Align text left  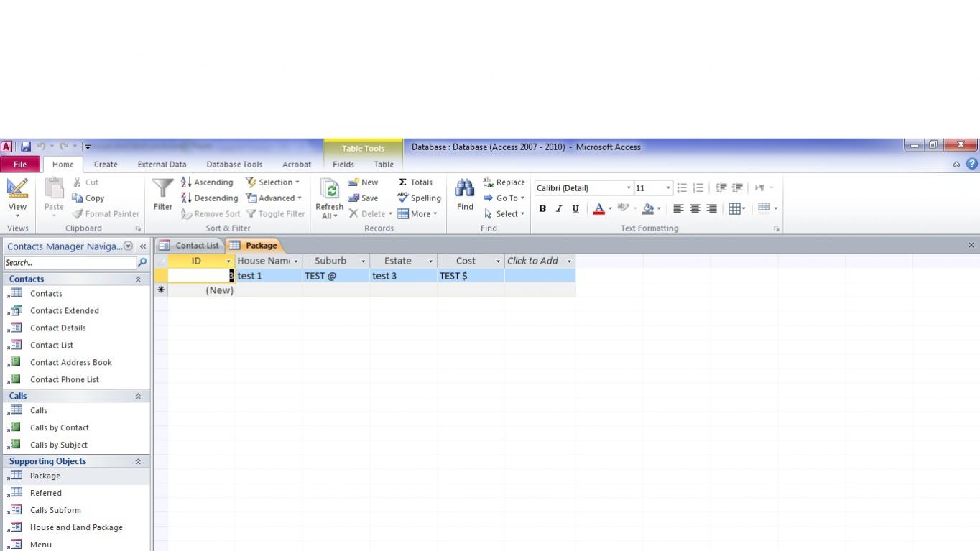(x=678, y=209)
